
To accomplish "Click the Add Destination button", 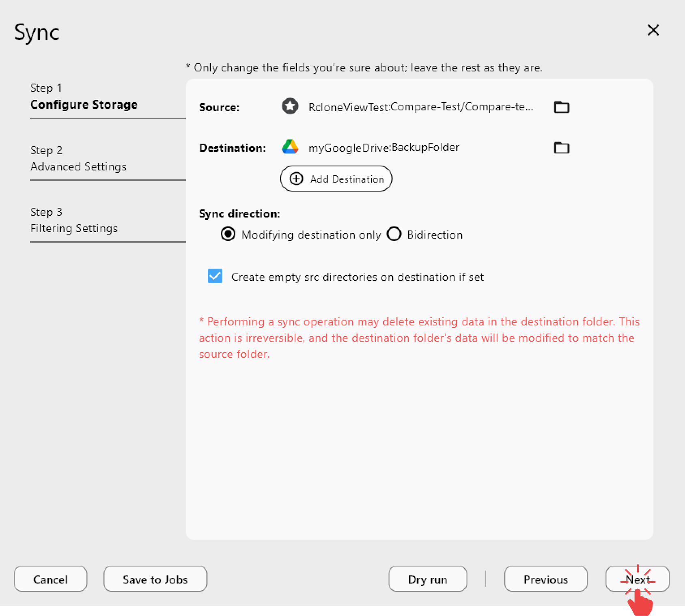I will pos(336,179).
